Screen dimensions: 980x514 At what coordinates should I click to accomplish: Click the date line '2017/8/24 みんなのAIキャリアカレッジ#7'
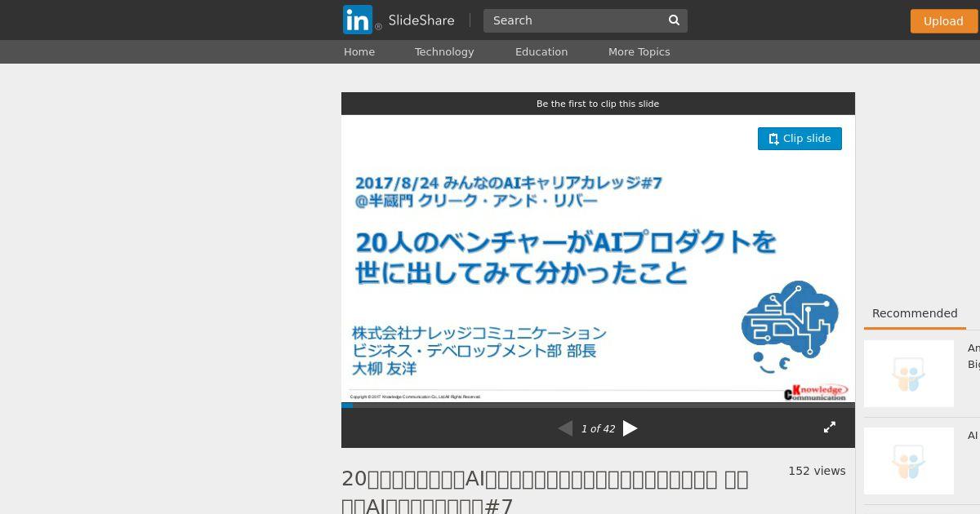click(x=508, y=183)
